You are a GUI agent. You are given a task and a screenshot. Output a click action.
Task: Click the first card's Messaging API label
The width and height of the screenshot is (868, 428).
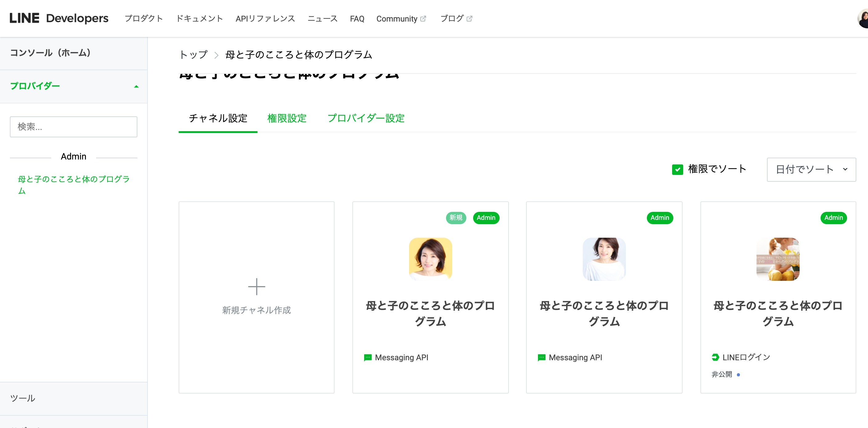point(401,357)
